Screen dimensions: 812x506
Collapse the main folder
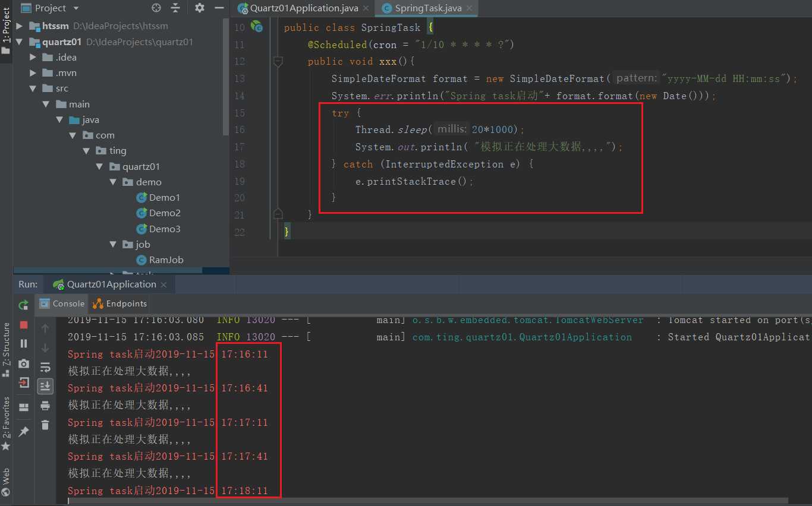46,104
